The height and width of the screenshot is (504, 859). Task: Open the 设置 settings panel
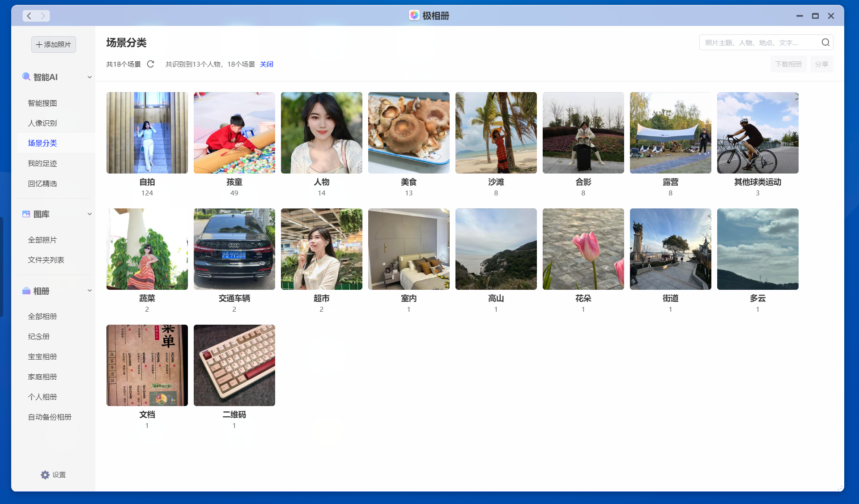[53, 474]
